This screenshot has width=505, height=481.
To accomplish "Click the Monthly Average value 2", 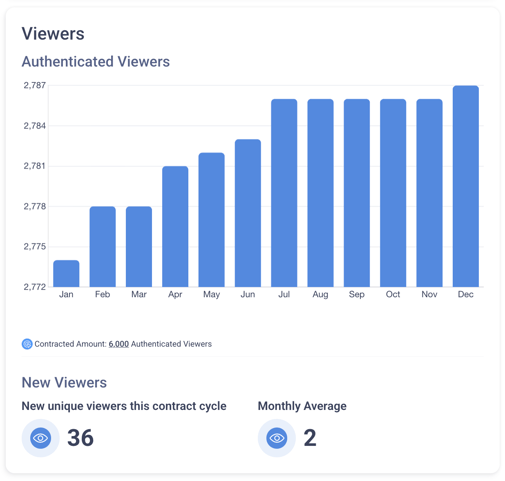I will coord(310,438).
